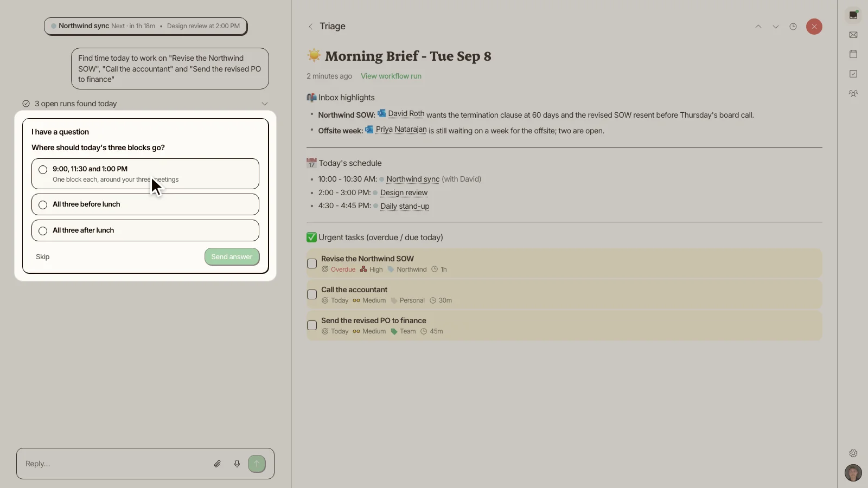Attach a file with the paperclip icon
The image size is (868, 488).
click(218, 464)
